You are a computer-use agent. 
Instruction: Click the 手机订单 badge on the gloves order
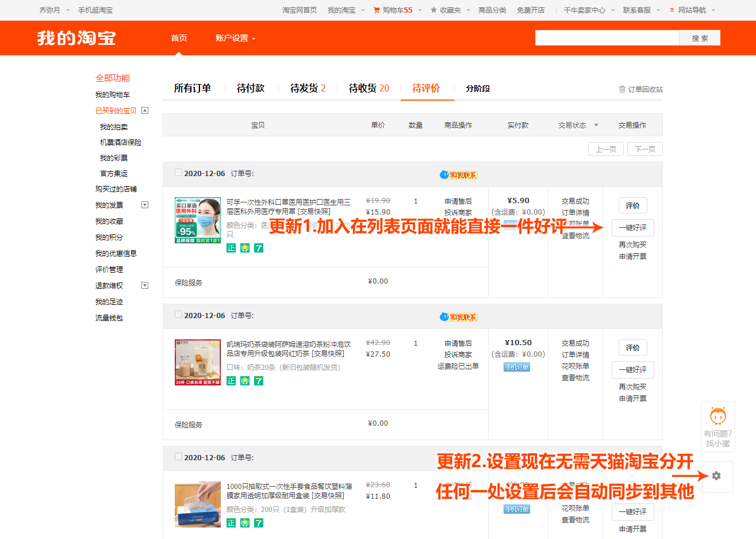[517, 509]
